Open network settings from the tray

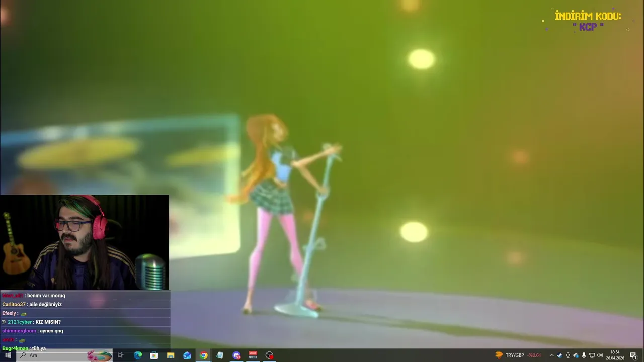click(592, 355)
